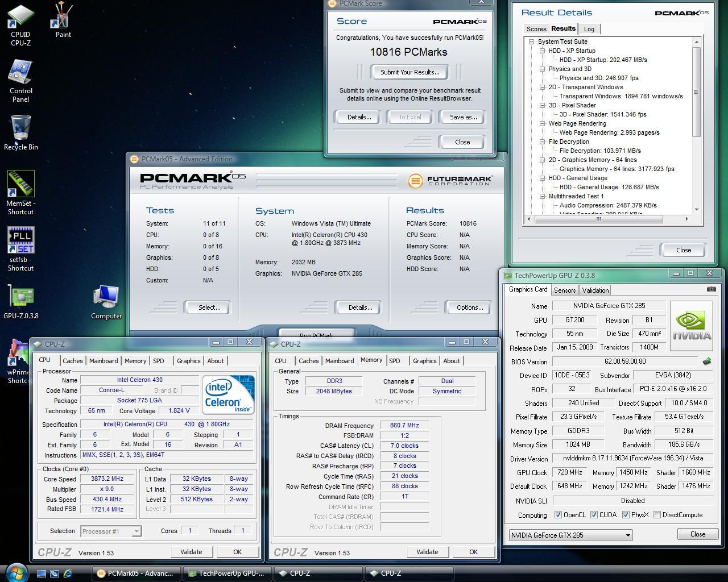Image resolution: width=728 pixels, height=582 pixels.
Task: Collapse the 2D - Transparent Windows node
Action: [543, 87]
